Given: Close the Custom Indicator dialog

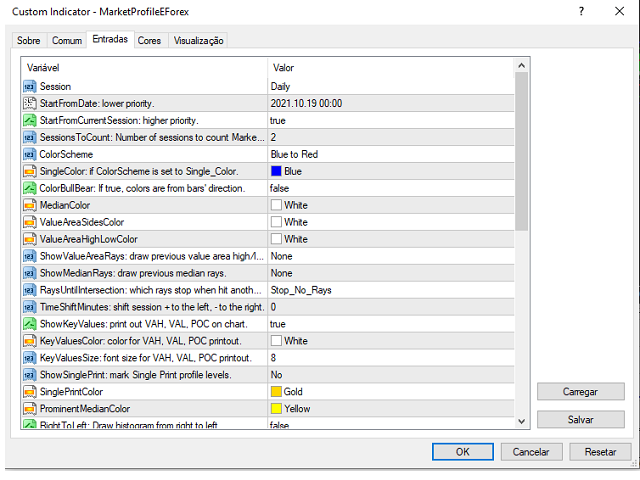Looking at the screenshot, I should (619, 11).
